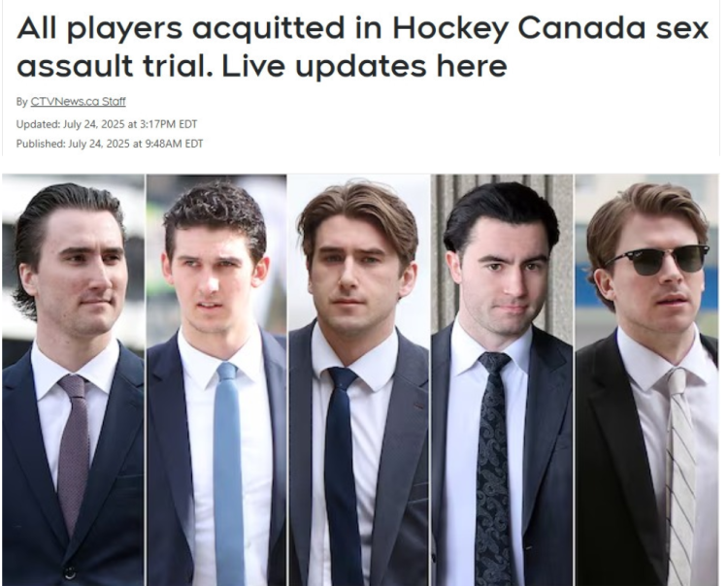Click the solid navy tie in middle photo
The width and height of the screenshot is (728, 586).
click(x=343, y=473)
